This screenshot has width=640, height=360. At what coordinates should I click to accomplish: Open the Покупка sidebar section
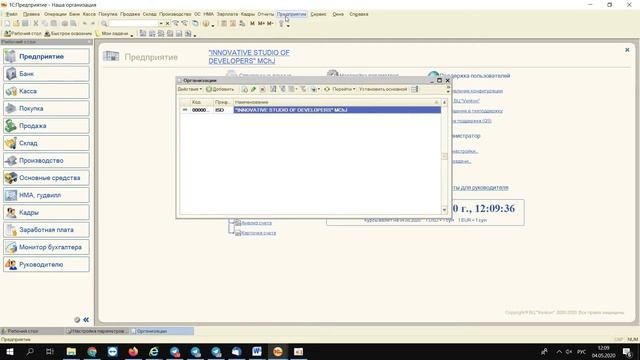pyautogui.click(x=46, y=109)
